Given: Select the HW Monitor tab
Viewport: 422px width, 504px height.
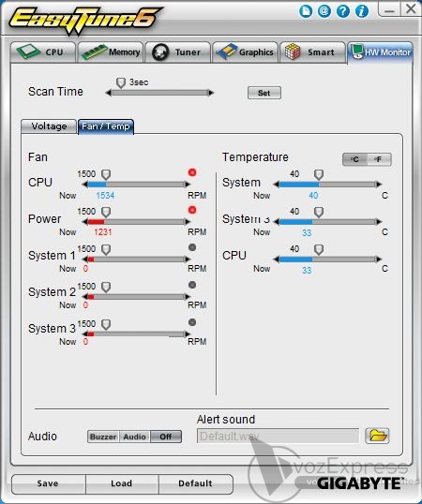Looking at the screenshot, I should coord(380,52).
